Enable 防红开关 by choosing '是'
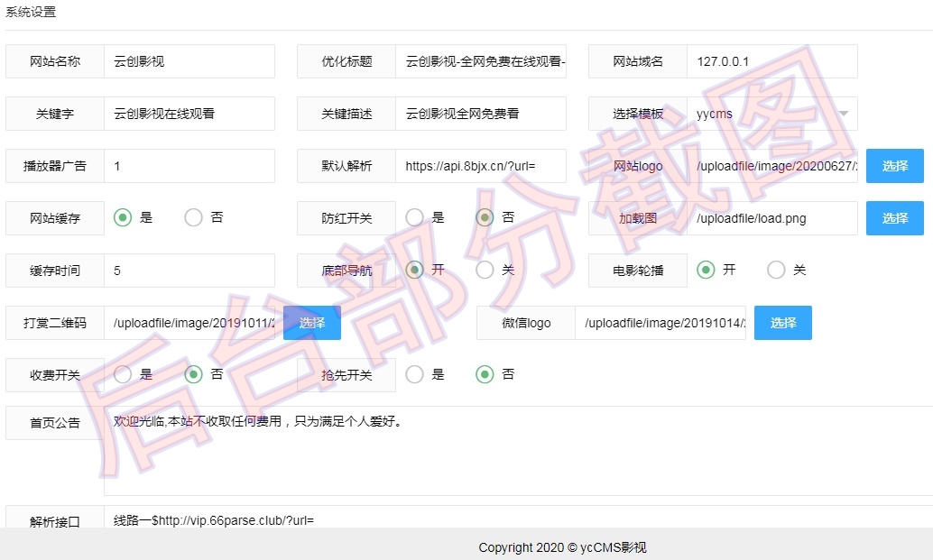 click(414, 217)
